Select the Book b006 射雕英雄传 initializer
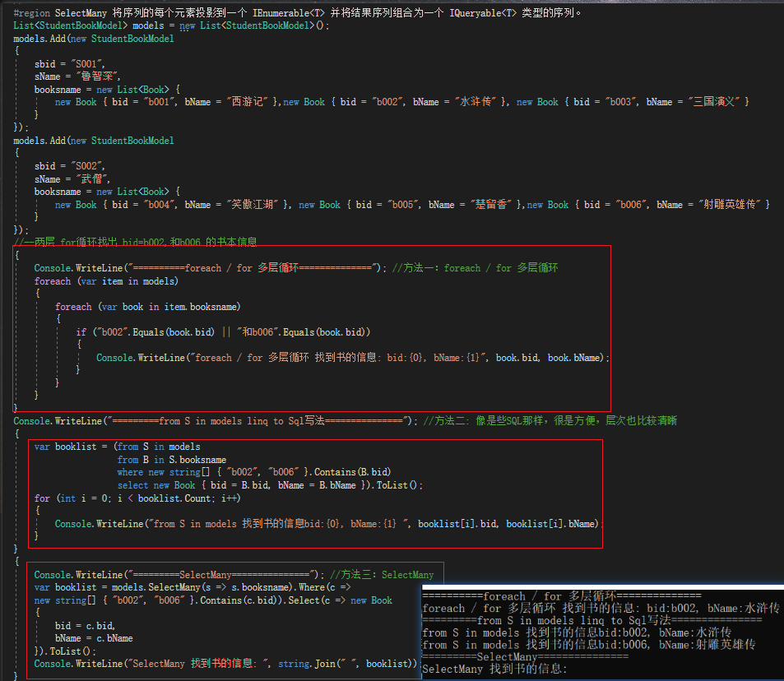Image resolution: width=784 pixels, height=681 pixels. click(648, 205)
